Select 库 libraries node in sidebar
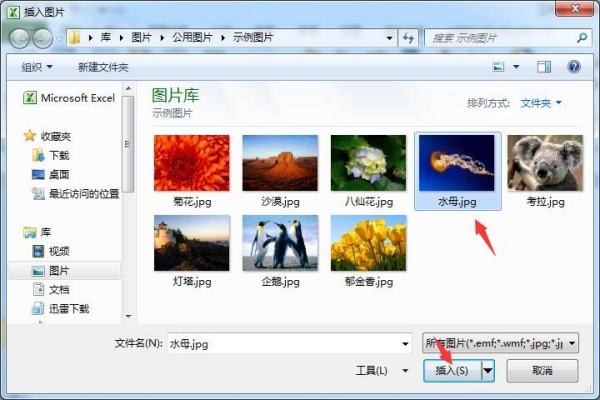The width and height of the screenshot is (600, 400). click(37, 232)
